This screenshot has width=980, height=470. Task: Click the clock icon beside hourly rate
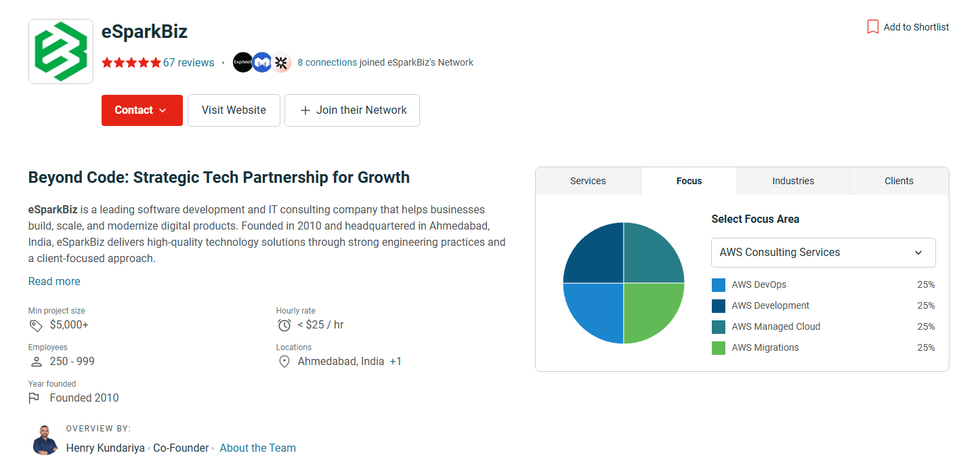point(284,325)
